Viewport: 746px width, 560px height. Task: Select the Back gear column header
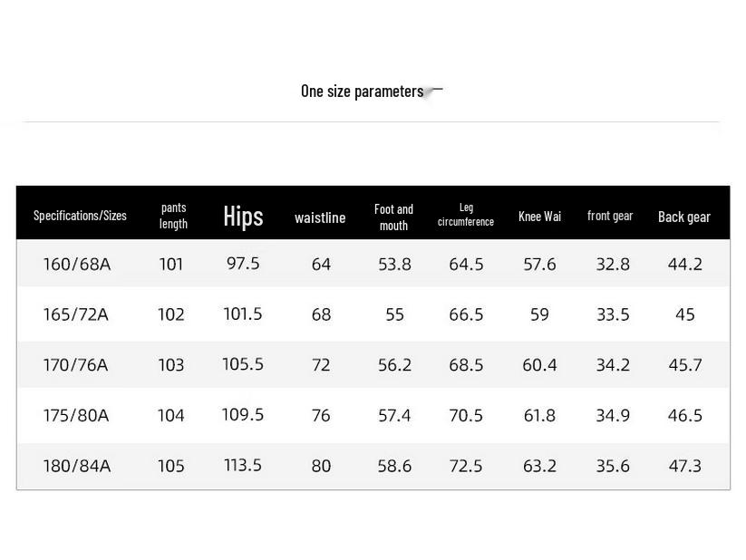tap(684, 217)
